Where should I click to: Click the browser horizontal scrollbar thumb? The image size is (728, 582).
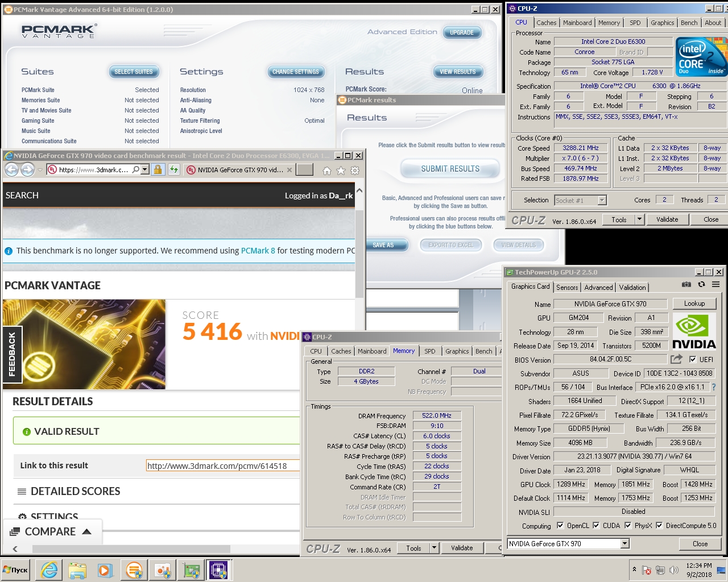(x=131, y=549)
